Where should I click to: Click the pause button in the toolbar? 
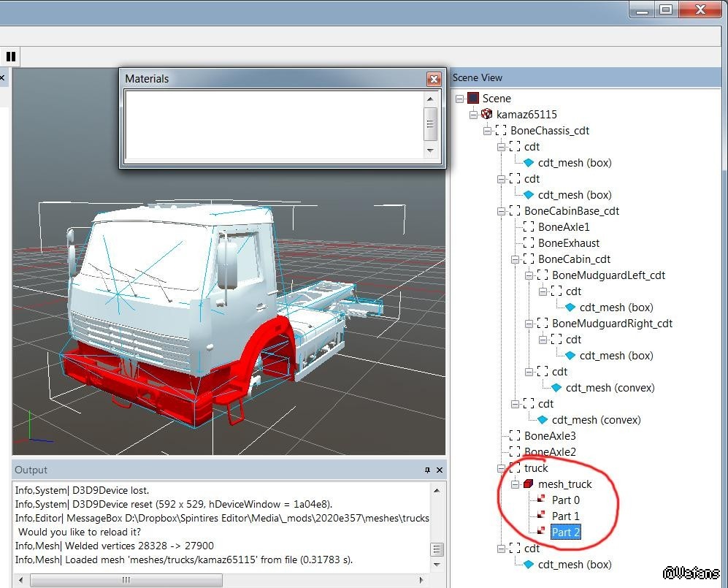[11, 56]
